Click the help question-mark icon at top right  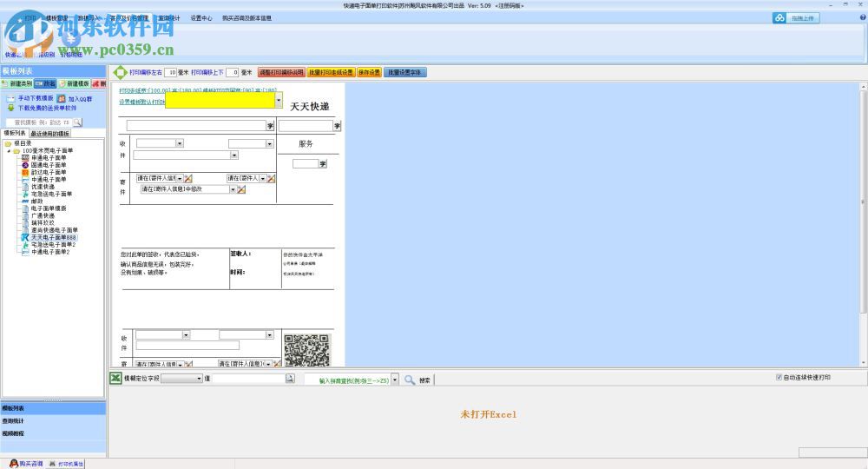(863, 17)
